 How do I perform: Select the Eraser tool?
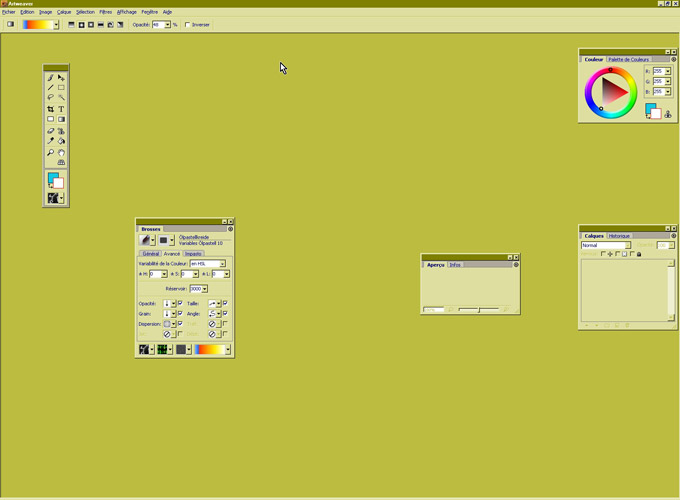[51, 131]
